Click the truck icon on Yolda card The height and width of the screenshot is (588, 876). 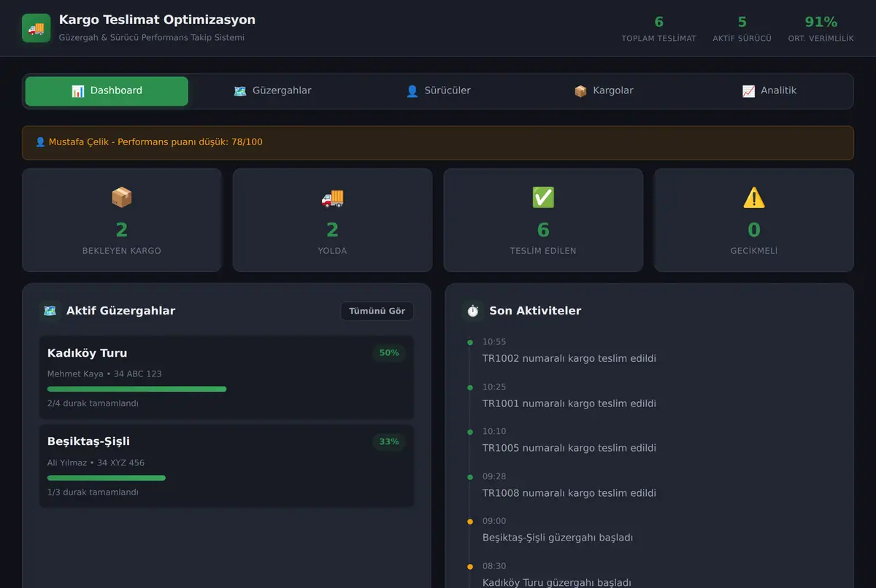click(332, 197)
